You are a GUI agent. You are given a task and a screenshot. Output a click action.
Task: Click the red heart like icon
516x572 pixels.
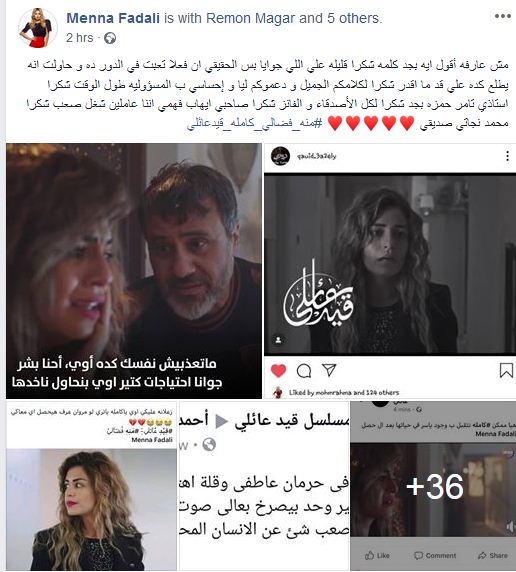tap(278, 371)
